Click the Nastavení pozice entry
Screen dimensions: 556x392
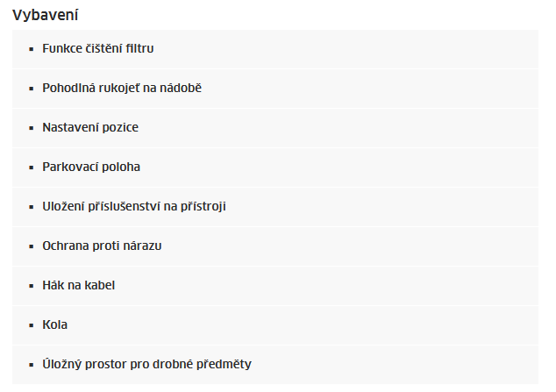[275, 128]
